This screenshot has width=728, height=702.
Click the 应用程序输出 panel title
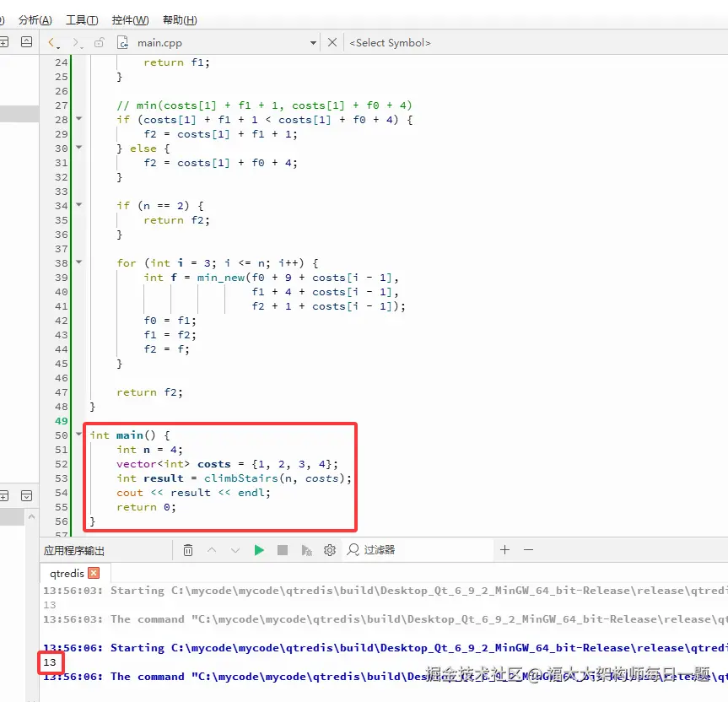click(74, 551)
